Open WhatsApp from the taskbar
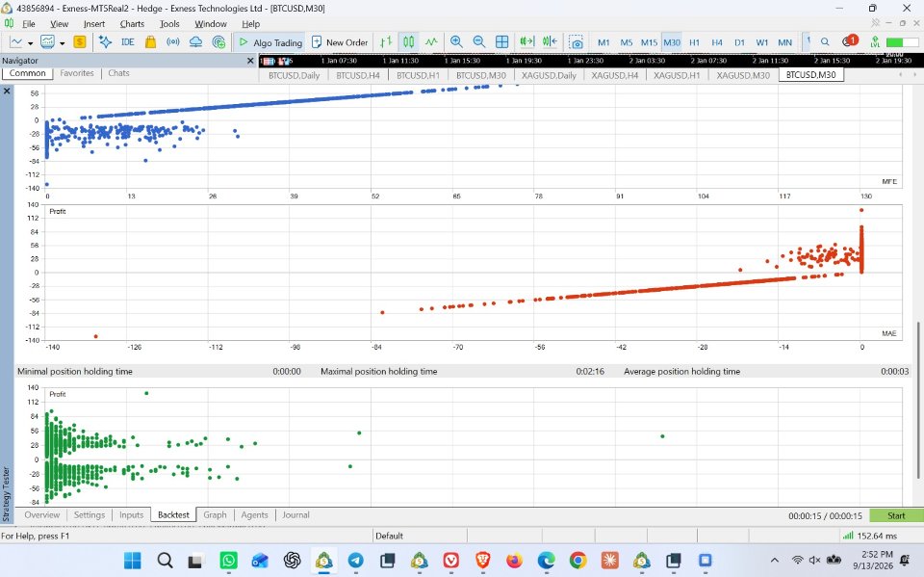 tap(228, 560)
